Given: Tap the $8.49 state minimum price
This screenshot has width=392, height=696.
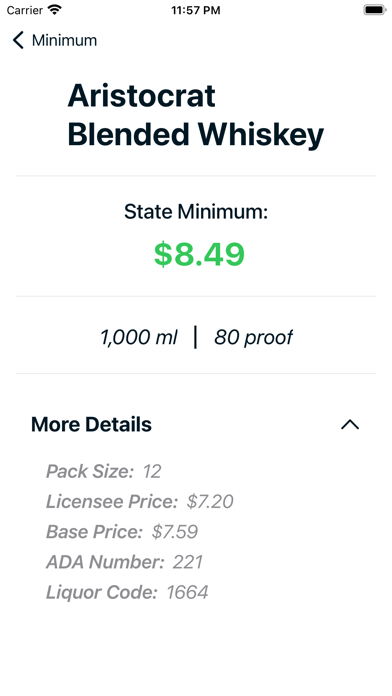Looking at the screenshot, I should 199,254.
